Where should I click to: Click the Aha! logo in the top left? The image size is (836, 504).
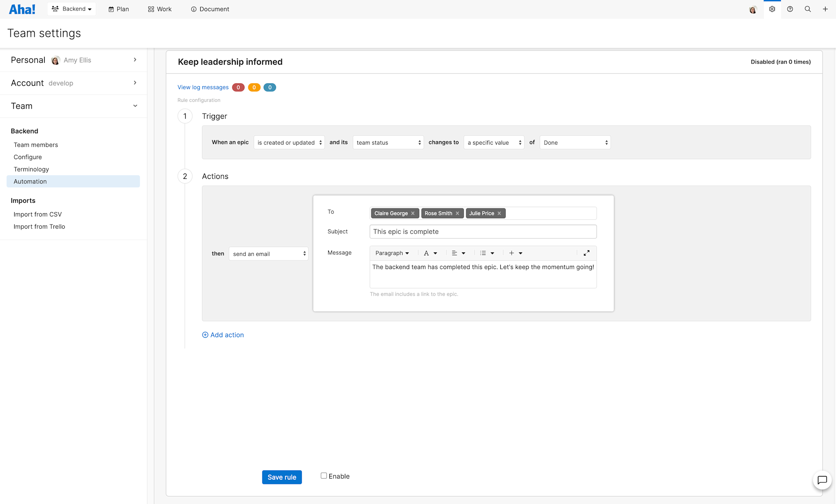coord(22,9)
